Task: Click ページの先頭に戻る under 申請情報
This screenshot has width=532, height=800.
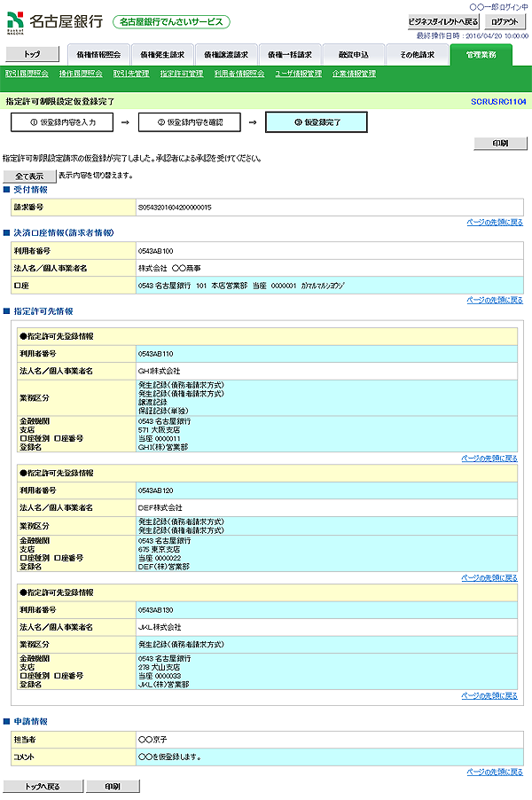Action: point(495,772)
